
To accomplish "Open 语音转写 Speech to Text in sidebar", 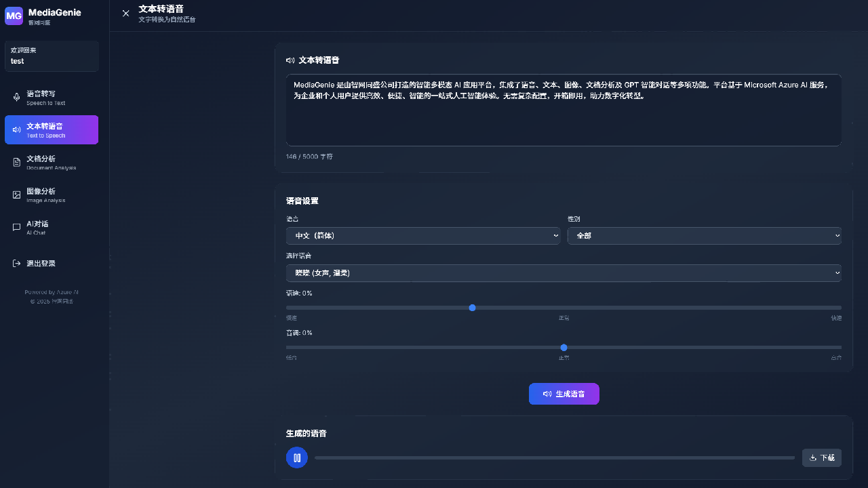I will (52, 98).
